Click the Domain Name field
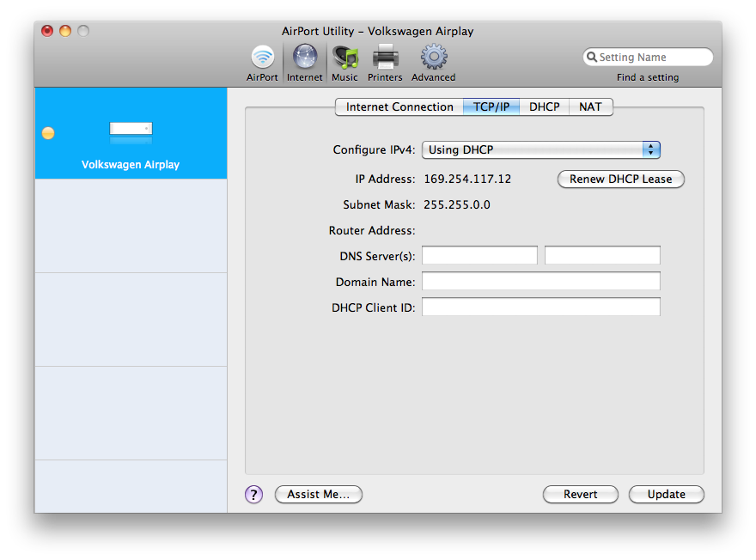This screenshot has height=560, width=756. click(541, 282)
